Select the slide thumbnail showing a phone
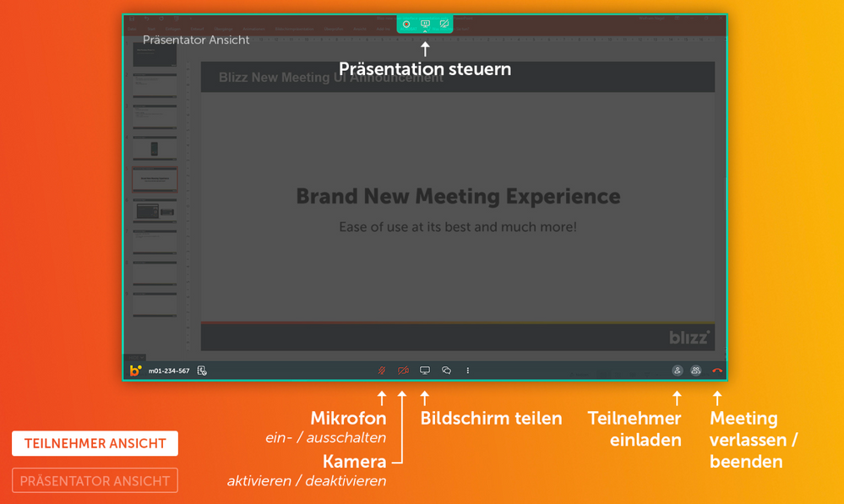 pos(155,149)
